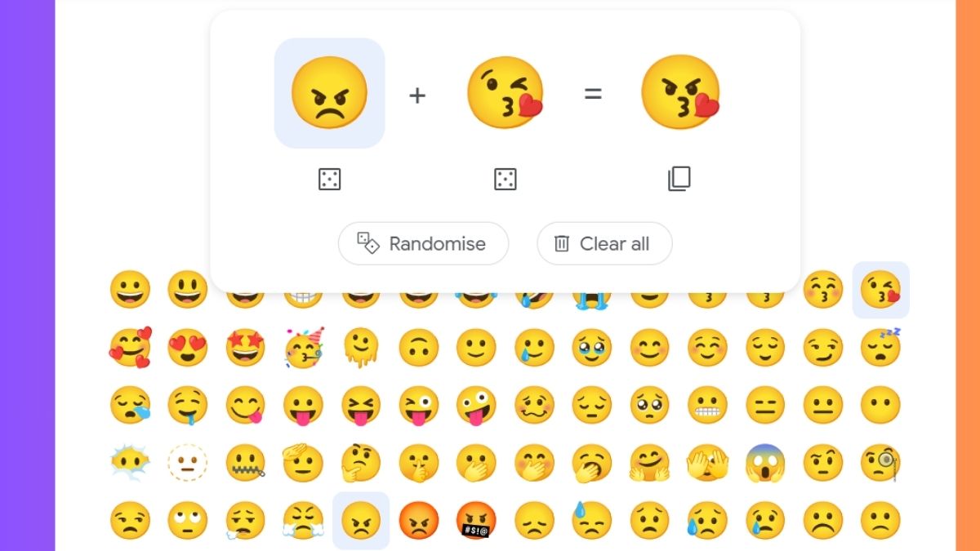Screen dimensions: 980x551
Task: Click the Clear all button
Action: [604, 243]
